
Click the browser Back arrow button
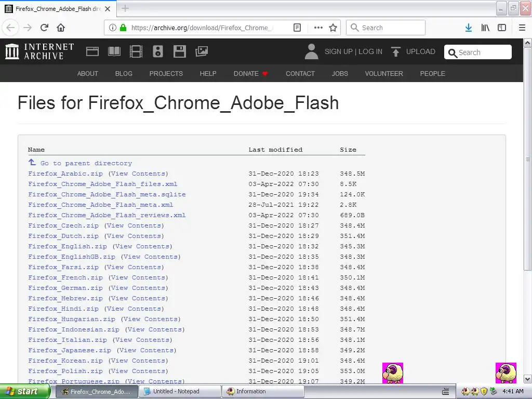click(10, 28)
